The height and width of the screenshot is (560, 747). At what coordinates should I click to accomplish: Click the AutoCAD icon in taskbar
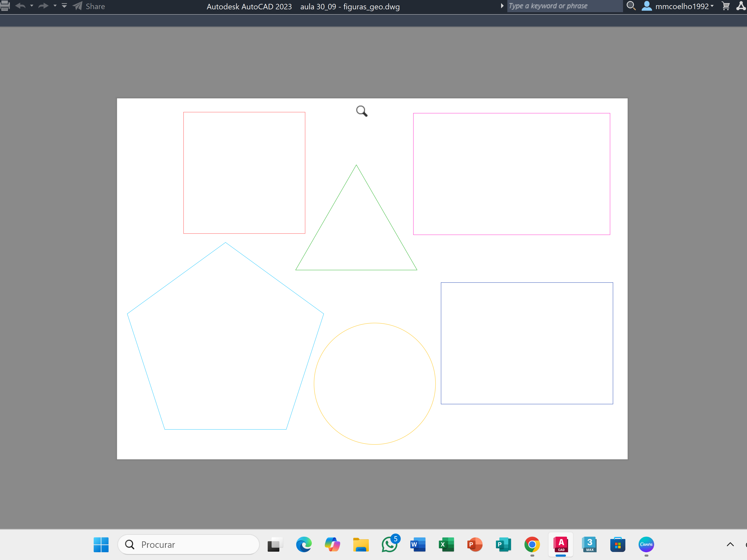[x=561, y=544]
